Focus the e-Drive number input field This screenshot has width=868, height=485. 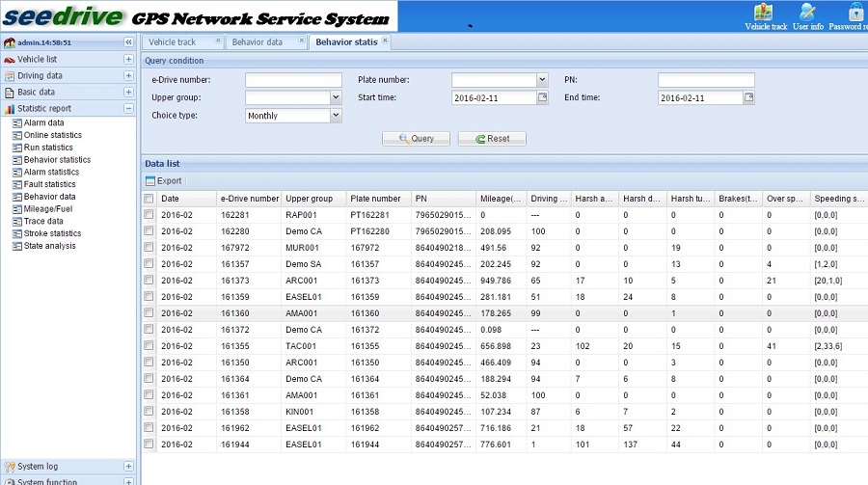(293, 80)
